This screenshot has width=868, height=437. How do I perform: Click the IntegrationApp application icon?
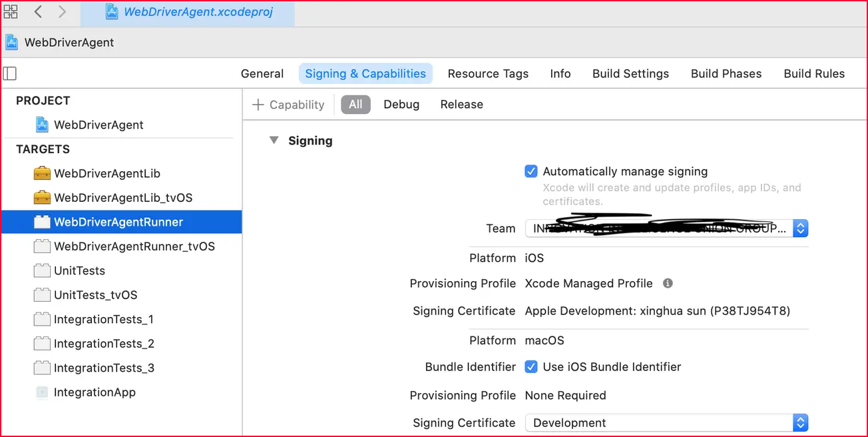[42, 392]
